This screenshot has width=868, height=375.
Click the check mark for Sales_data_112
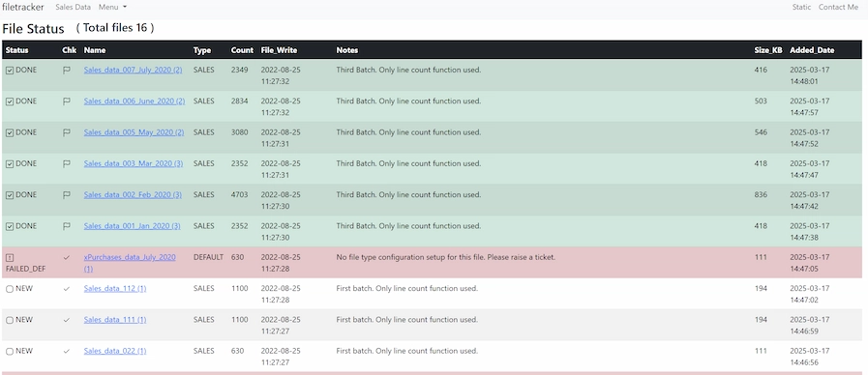[x=67, y=289]
